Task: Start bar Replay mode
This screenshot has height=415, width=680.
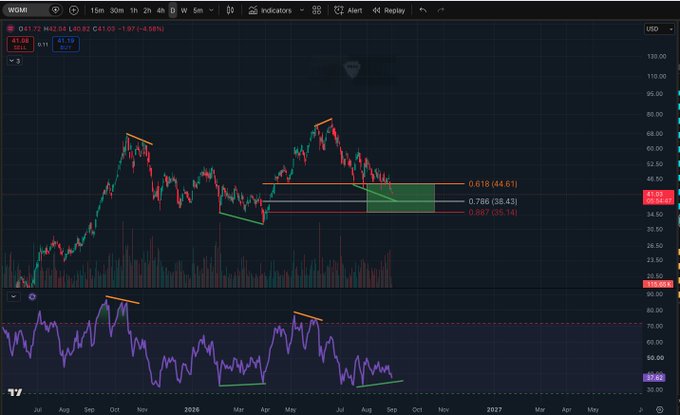Action: (x=389, y=10)
